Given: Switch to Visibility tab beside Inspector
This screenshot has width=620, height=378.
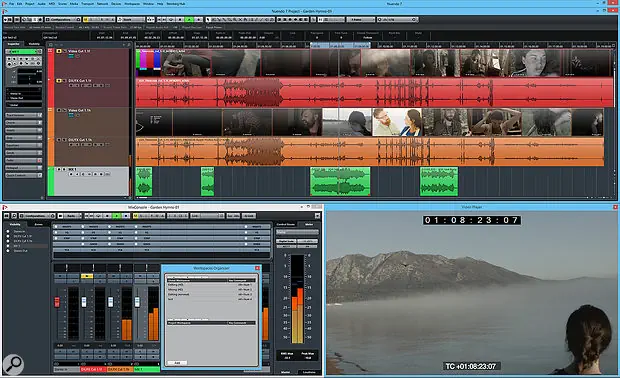Looking at the screenshot, I should 34,44.
